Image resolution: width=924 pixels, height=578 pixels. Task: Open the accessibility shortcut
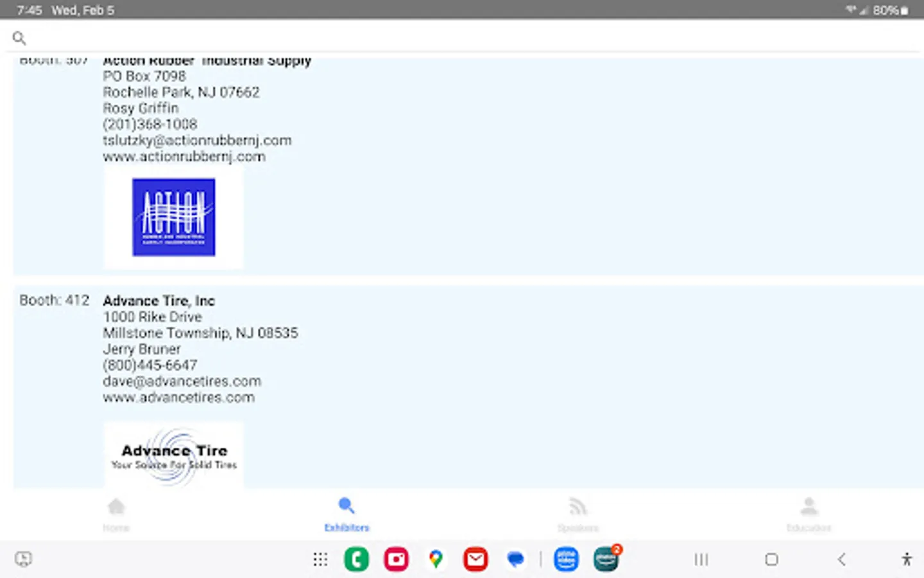click(x=907, y=559)
